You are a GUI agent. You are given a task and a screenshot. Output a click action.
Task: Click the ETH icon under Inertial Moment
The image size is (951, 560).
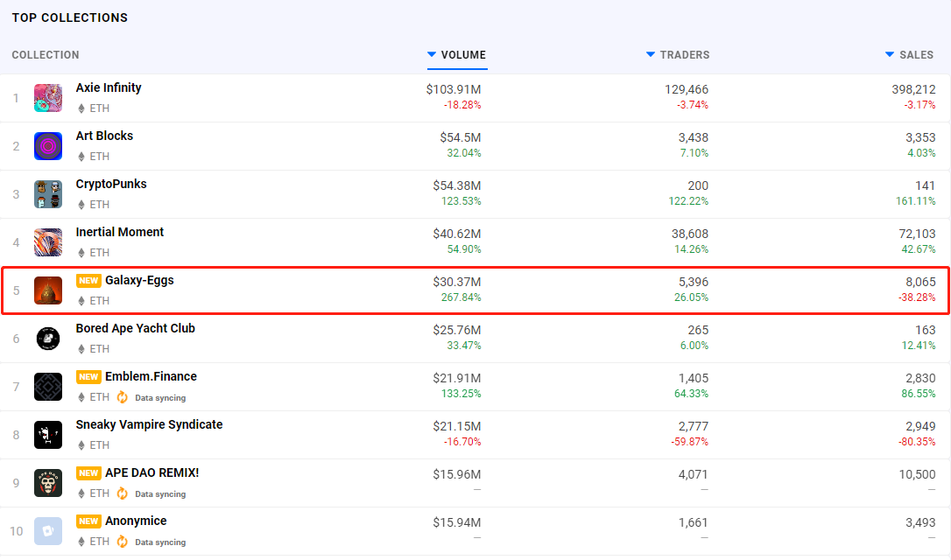(81, 253)
